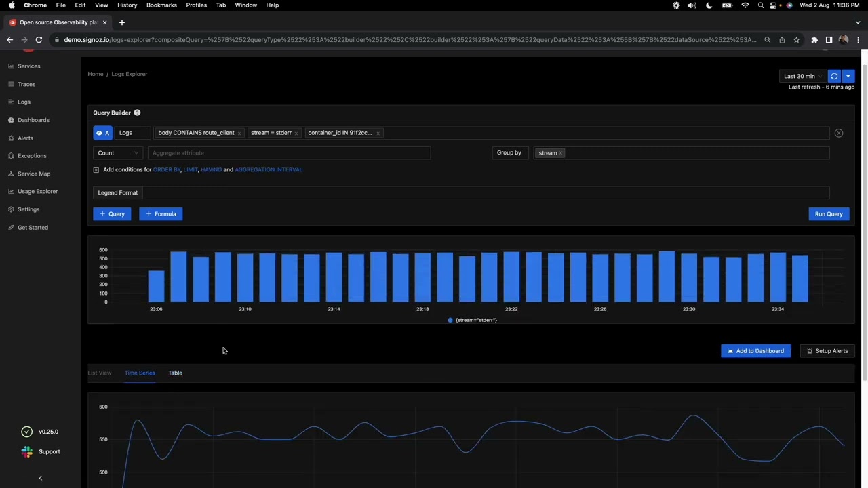Image resolution: width=868 pixels, height=488 pixels.
Task: Click the HAVING link
Action: click(211, 170)
